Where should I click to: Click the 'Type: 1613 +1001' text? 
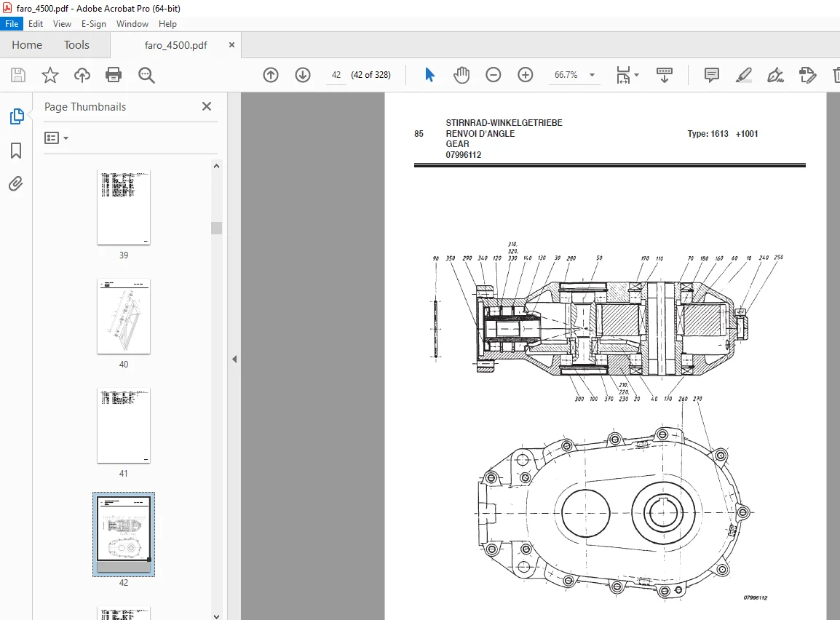click(723, 134)
